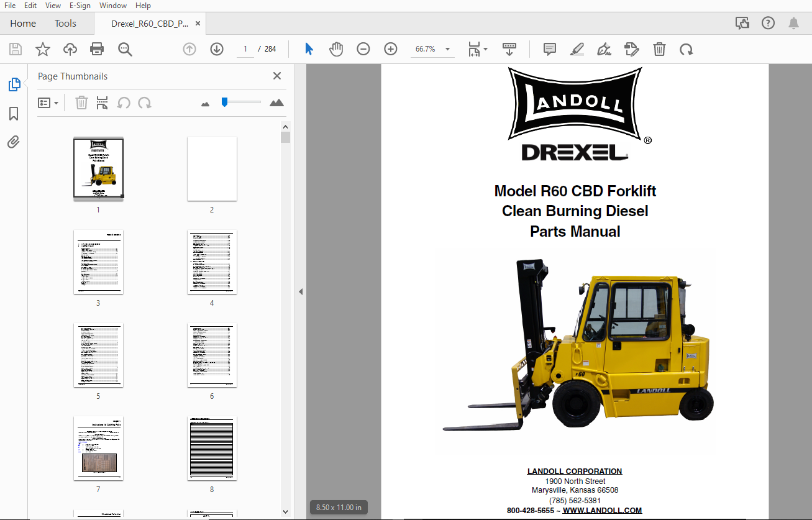Image resolution: width=812 pixels, height=520 pixels.
Task: Select page 4 thumbnail
Action: click(x=212, y=262)
